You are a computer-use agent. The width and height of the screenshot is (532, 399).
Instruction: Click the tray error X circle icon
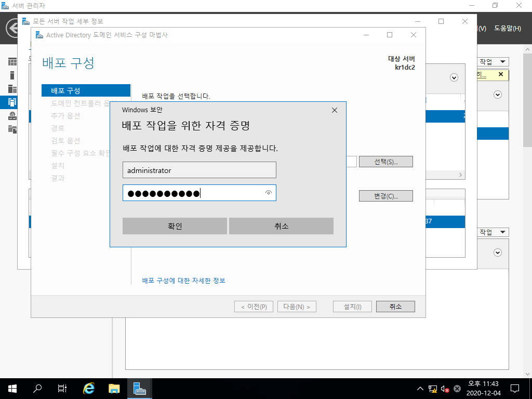(457, 389)
